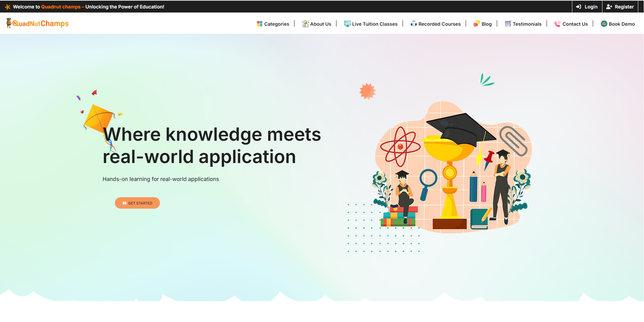Open the Testimonials page
Image resolution: width=644 pixels, height=322 pixels.
(527, 24)
